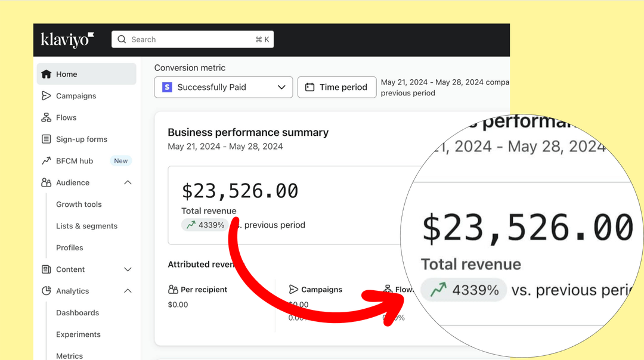Open the Successfully Paid conversion dropdown
The image size is (644, 360).
[x=224, y=87]
